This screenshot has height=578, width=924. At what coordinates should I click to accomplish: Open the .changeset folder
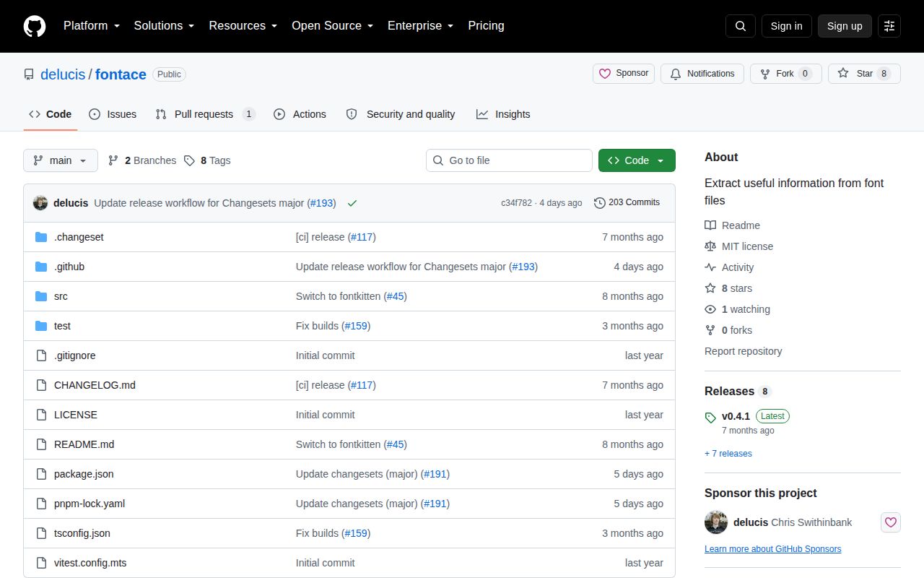[x=79, y=237]
